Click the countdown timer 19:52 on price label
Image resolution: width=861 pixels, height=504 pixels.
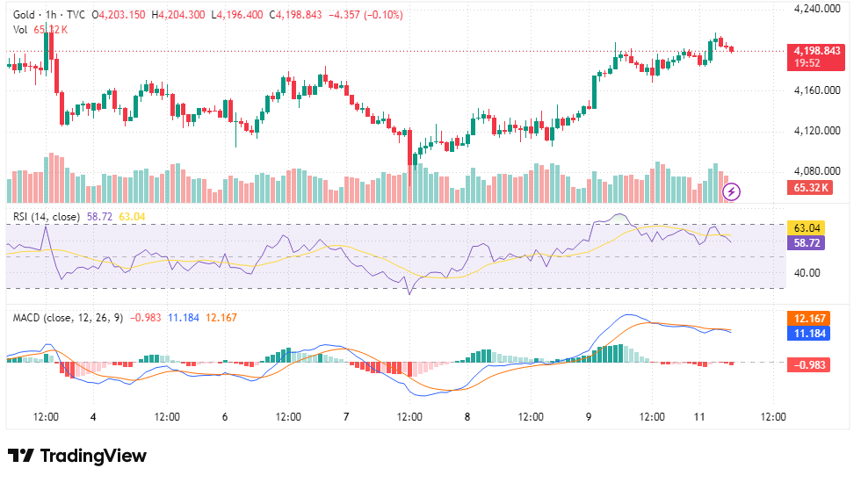pos(807,63)
